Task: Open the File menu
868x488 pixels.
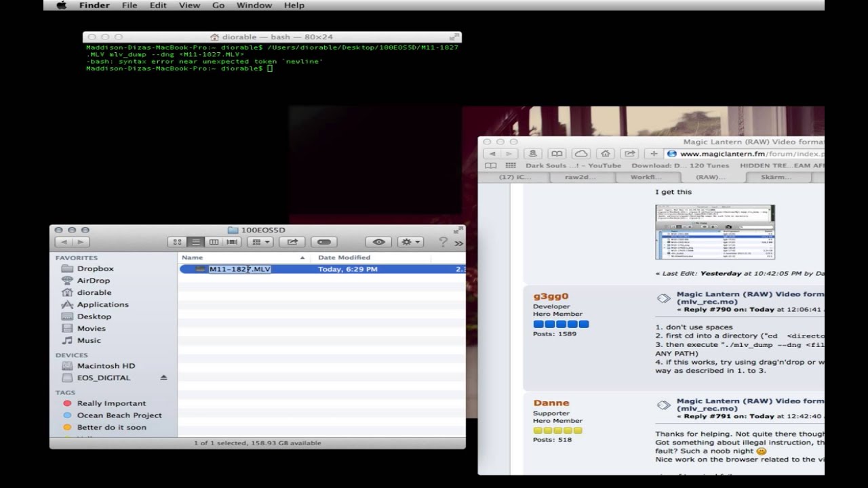Action: pos(130,5)
